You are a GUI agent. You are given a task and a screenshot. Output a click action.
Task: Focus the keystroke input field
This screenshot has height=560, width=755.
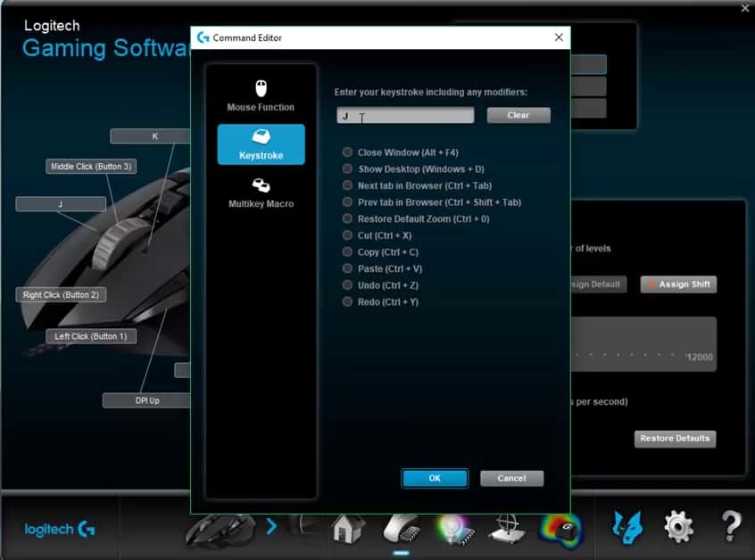tap(405, 115)
